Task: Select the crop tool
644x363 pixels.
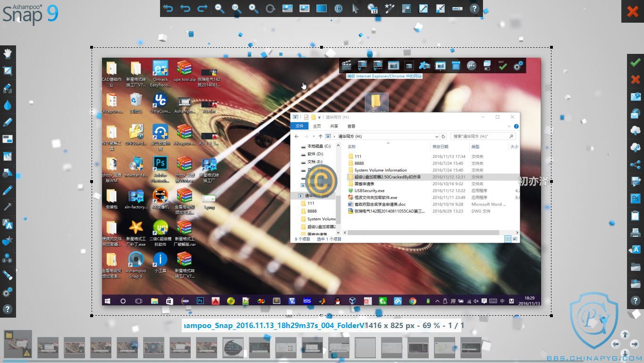Action: pos(8,71)
